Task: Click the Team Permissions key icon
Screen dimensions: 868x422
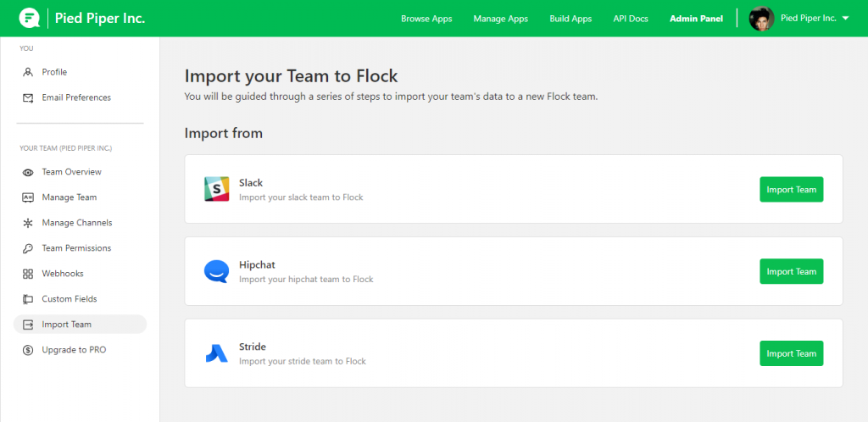Action: (x=28, y=248)
